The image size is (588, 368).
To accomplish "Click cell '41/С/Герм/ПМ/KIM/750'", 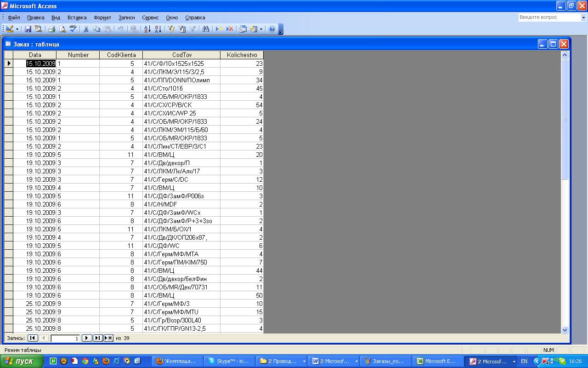I will tap(181, 262).
